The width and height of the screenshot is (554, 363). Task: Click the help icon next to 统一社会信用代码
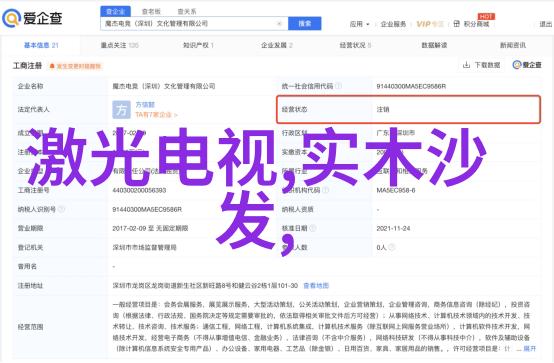338,86
